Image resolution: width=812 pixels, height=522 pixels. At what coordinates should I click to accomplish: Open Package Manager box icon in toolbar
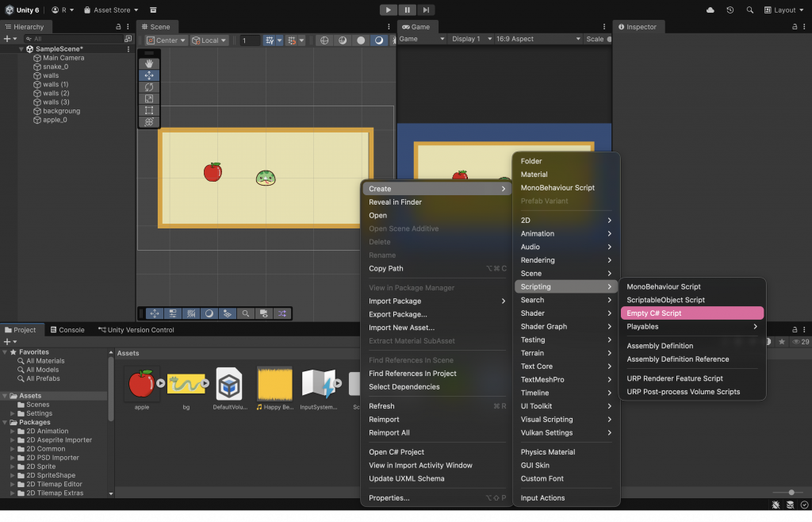pos(153,10)
